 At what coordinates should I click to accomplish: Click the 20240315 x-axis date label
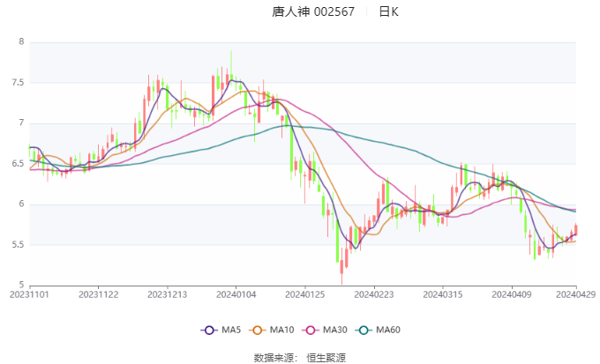pyautogui.click(x=440, y=294)
